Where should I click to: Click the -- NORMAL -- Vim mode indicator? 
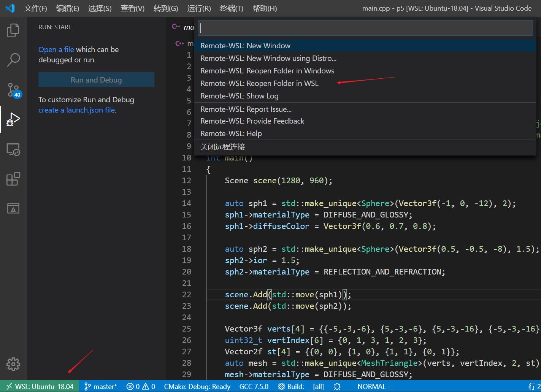(371, 386)
